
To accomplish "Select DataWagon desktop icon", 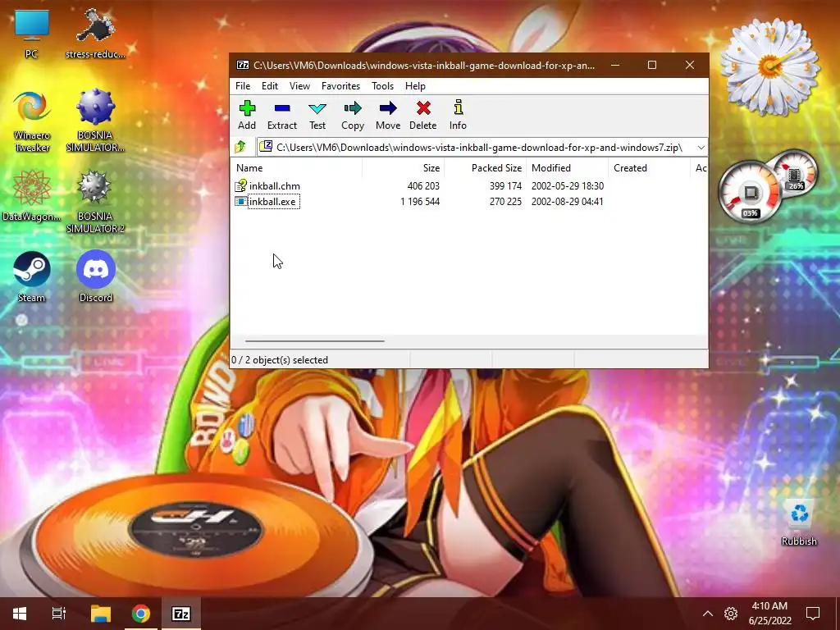I will (32, 195).
